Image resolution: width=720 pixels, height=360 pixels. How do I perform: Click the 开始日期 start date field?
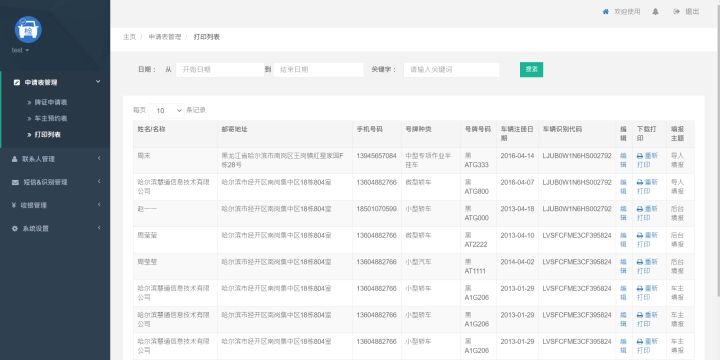220,70
